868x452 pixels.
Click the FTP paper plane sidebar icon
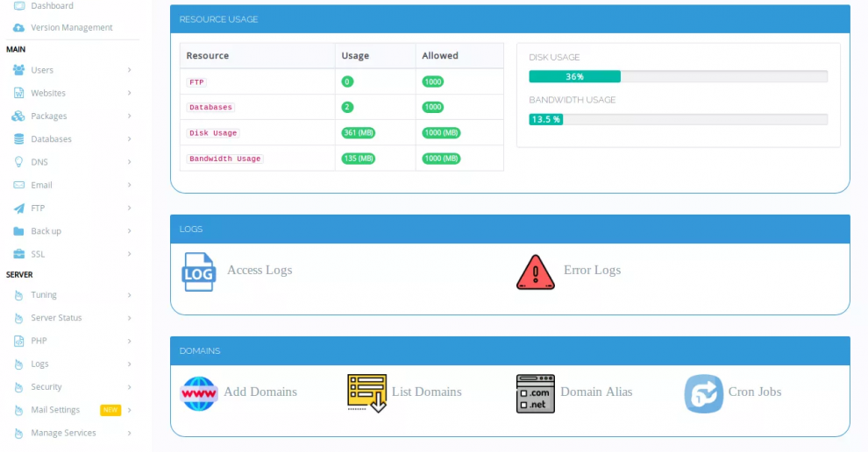tap(18, 208)
